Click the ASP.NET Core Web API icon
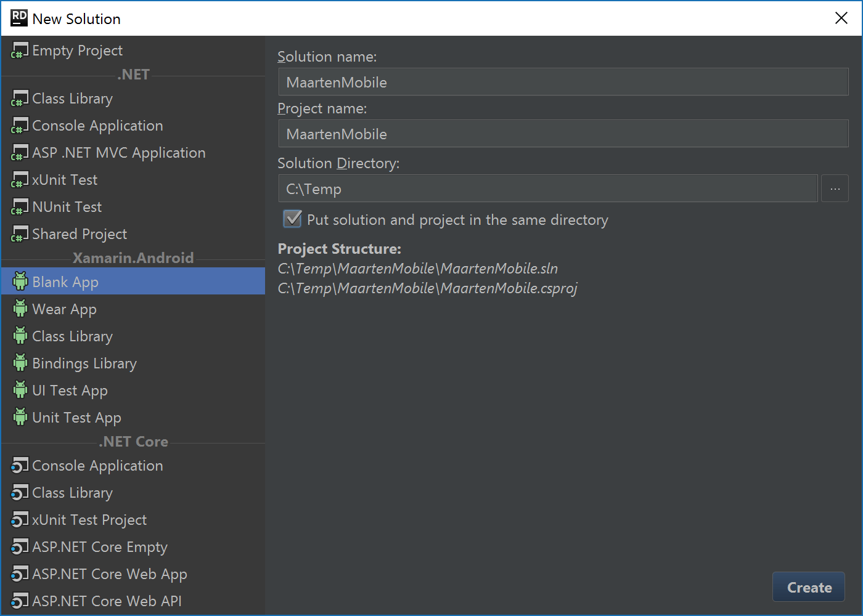 coord(20,601)
